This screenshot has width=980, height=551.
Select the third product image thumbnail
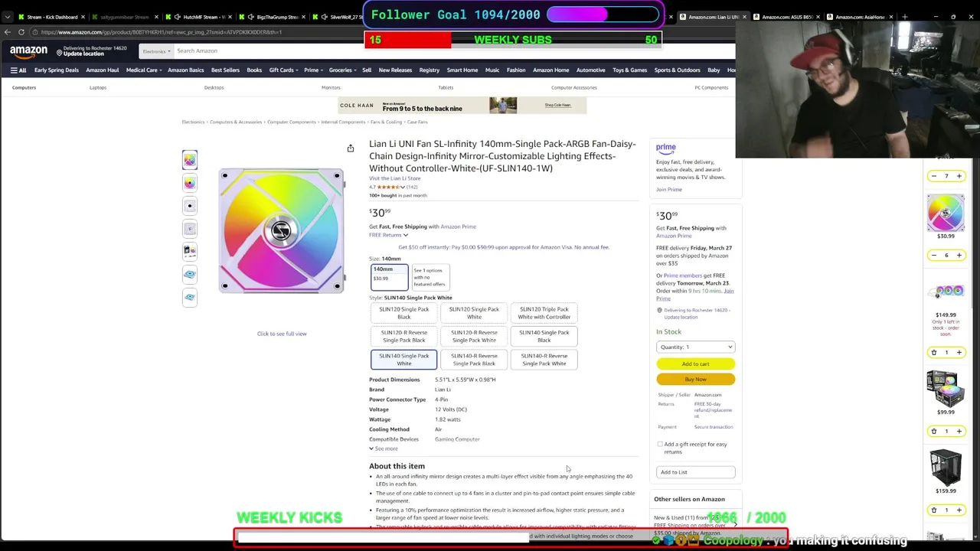(190, 206)
